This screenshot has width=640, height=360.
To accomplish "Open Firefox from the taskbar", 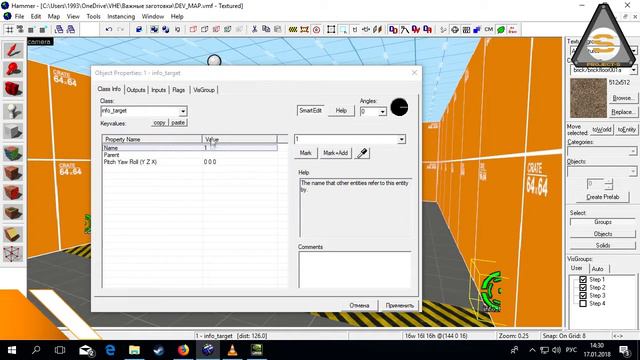I will (x=183, y=350).
